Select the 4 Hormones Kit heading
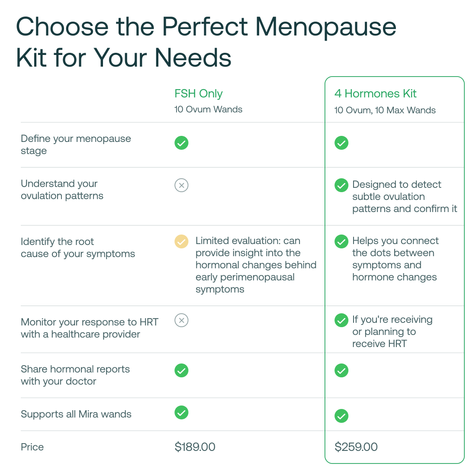The height and width of the screenshot is (476, 476). (375, 93)
